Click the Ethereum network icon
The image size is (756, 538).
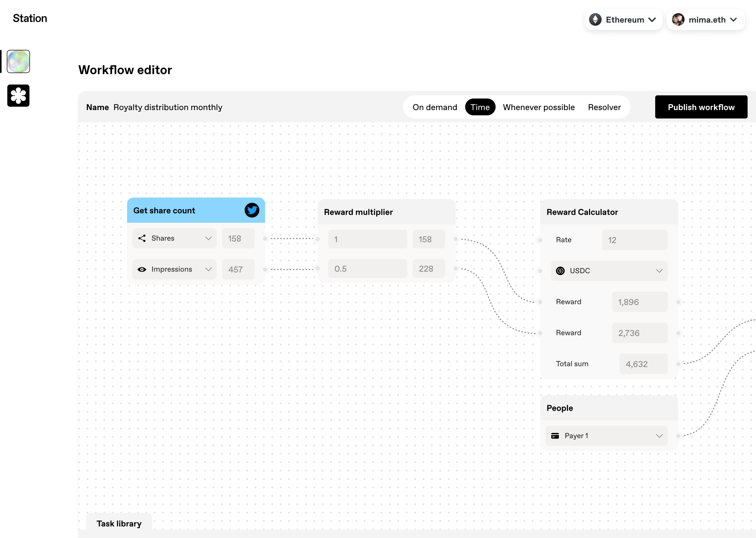click(597, 19)
